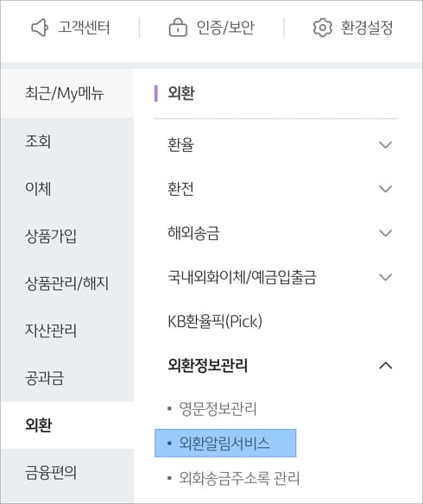Select the 금융편의 sidebar menu
This screenshot has height=504, width=423.
pos(66,473)
